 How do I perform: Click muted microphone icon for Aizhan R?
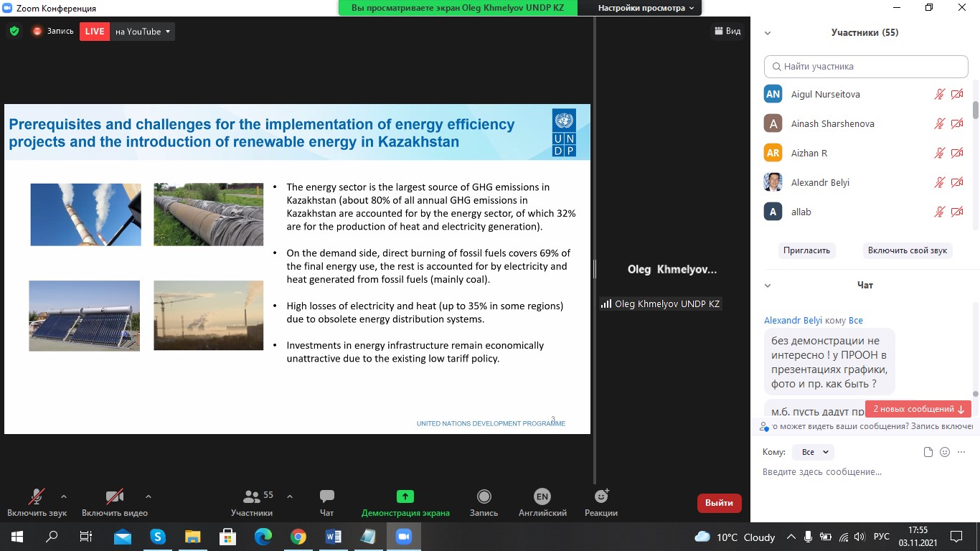tap(939, 153)
